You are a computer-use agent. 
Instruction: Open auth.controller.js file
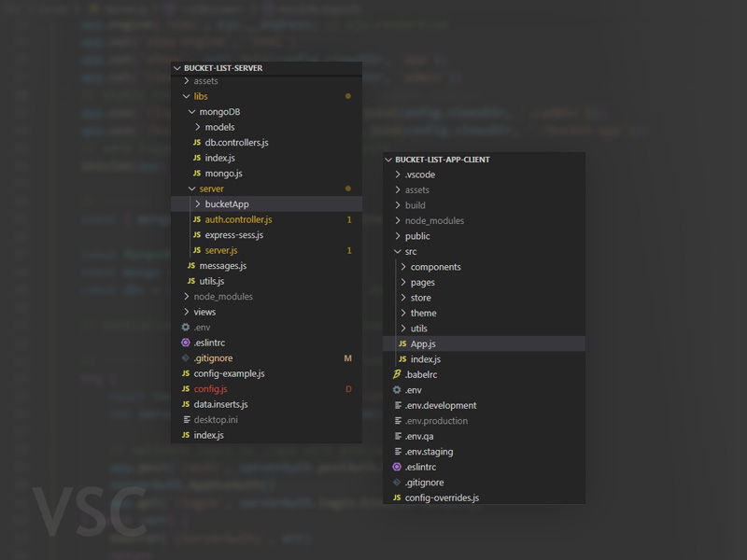[x=238, y=219]
